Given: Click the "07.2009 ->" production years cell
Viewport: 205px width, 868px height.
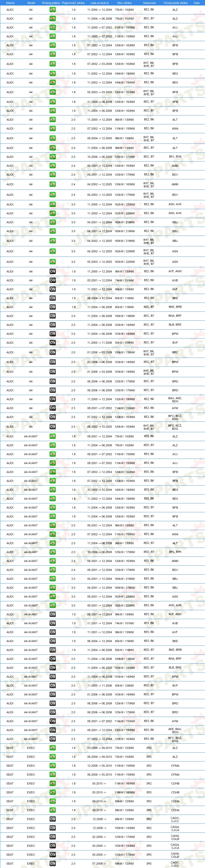Looking at the screenshot, I should point(100,864).
